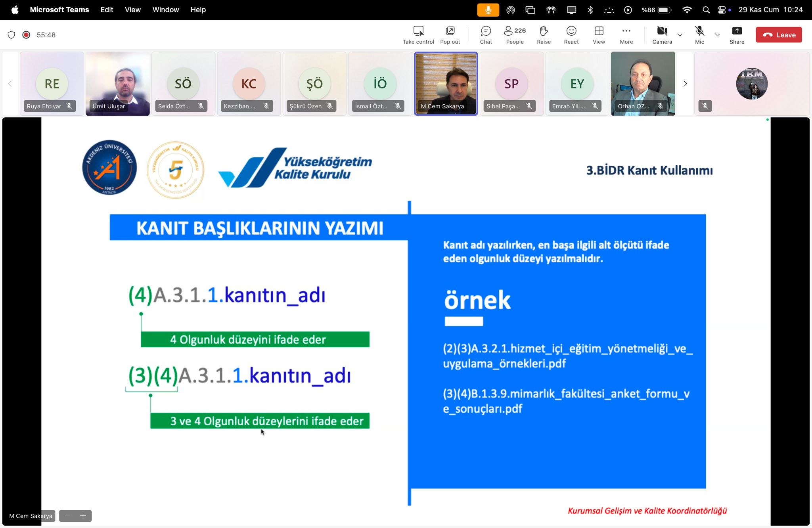812x528 pixels.
Task: Click the Bluetooth menu bar icon
Action: (590, 10)
